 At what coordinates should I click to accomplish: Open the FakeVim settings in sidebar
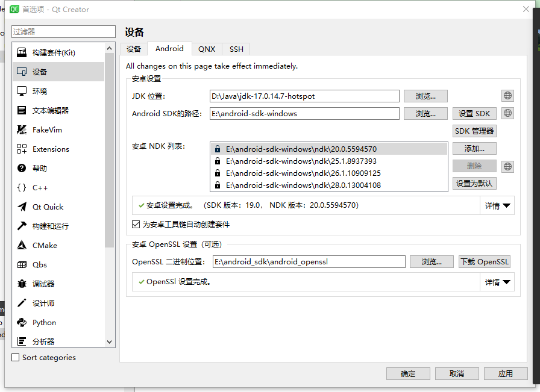point(44,129)
